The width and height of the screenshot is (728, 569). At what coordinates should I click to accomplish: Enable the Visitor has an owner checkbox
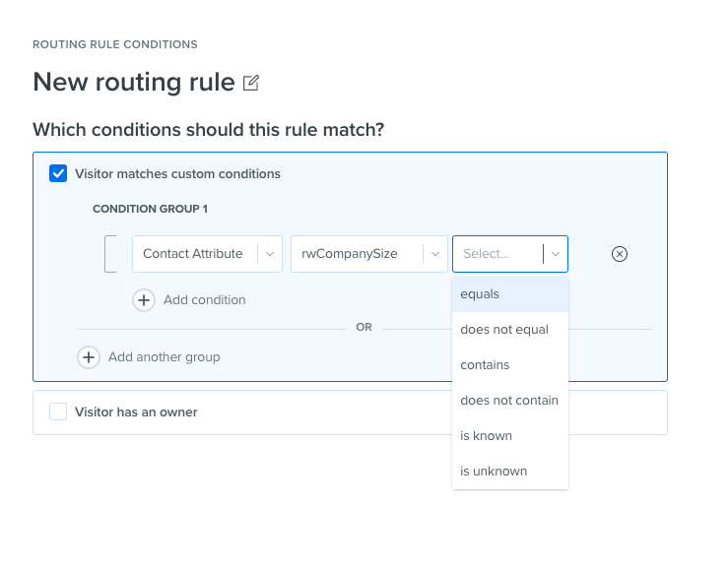click(x=58, y=411)
